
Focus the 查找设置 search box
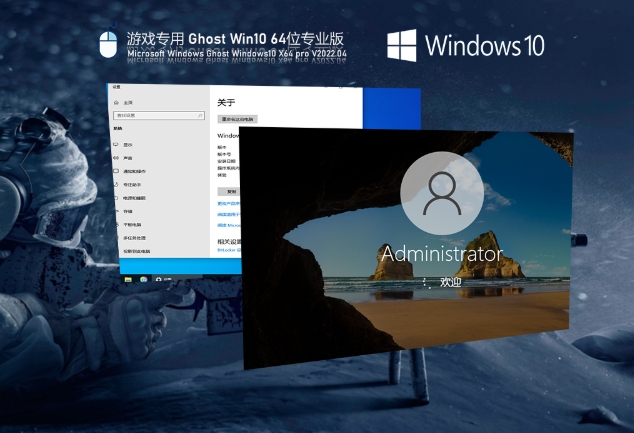[x=154, y=116]
